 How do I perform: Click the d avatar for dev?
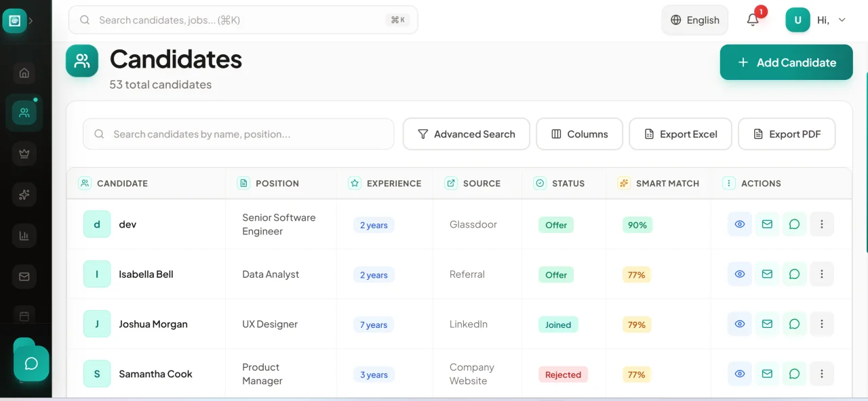pyautogui.click(x=97, y=224)
